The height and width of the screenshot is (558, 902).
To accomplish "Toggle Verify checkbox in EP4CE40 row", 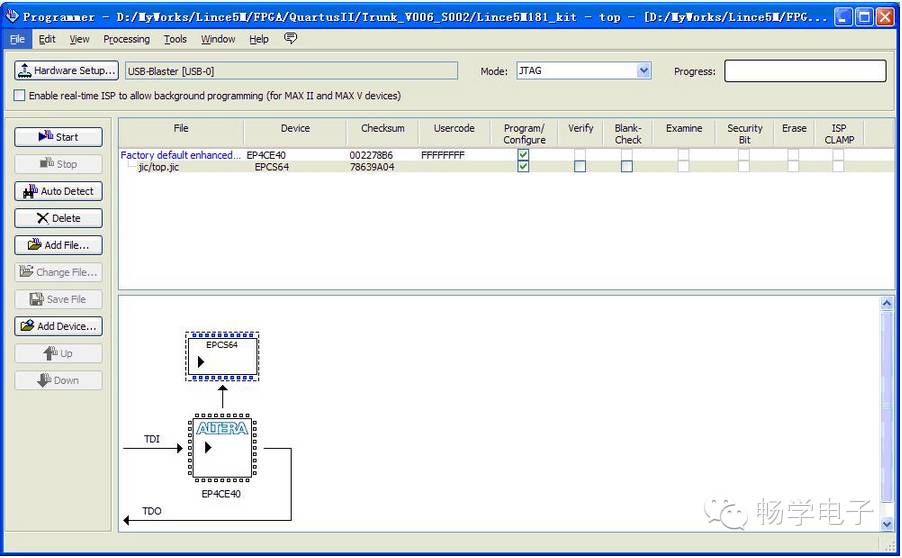I will (580, 155).
